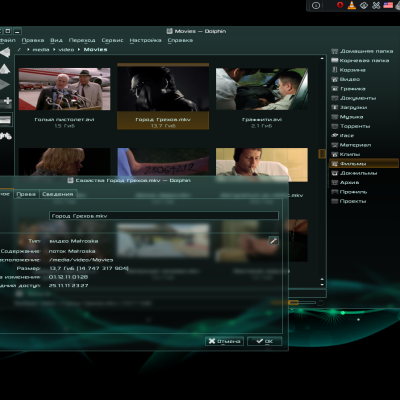Click the file name field Город Грехов.mkv
Screen dimensions: 400x400
(x=164, y=216)
